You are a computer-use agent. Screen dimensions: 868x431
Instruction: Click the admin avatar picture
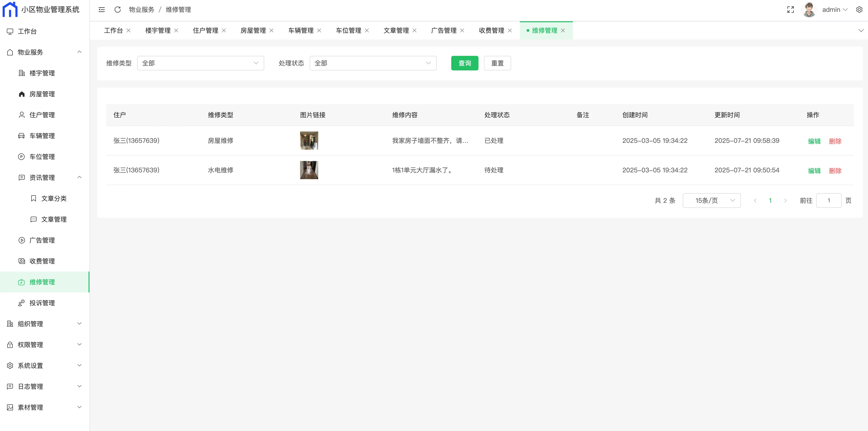pyautogui.click(x=809, y=10)
